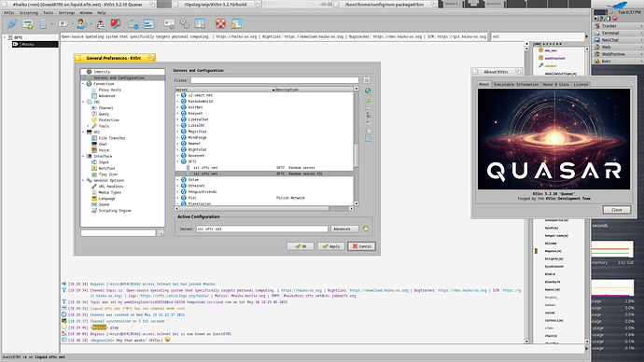
Task: Click the server list horizontal scrollbar
Action: [264, 208]
